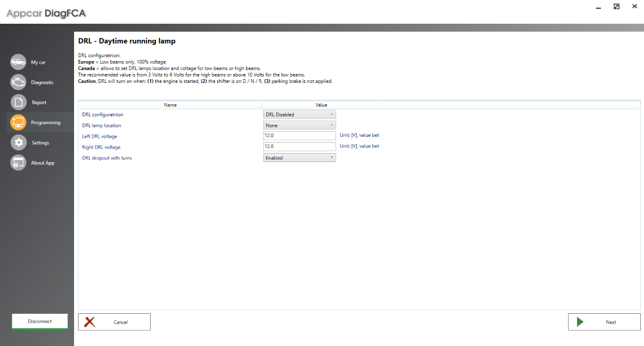Click the Left DRL voltage field

(299, 136)
